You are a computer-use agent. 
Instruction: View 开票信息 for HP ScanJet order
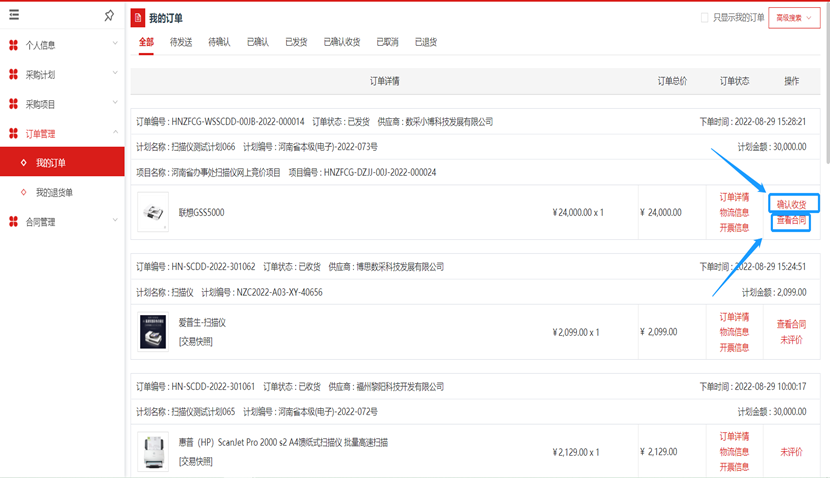tap(734, 467)
